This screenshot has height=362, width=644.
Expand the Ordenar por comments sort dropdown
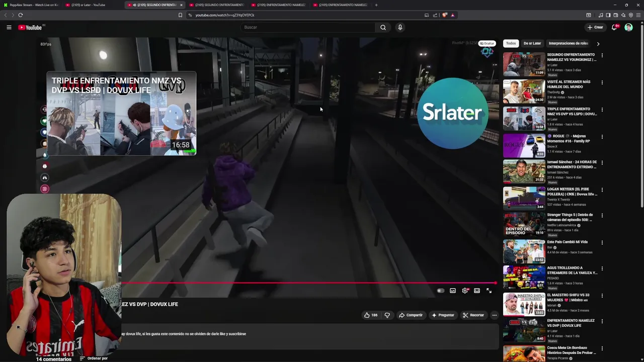pyautogui.click(x=94, y=358)
